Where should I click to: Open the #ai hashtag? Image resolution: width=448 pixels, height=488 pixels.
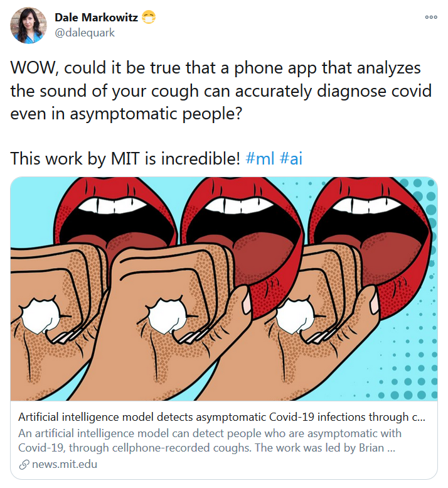(291, 158)
